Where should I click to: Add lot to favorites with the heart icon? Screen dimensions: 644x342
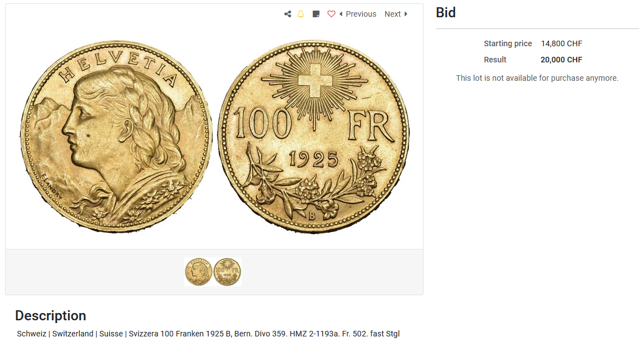331,14
